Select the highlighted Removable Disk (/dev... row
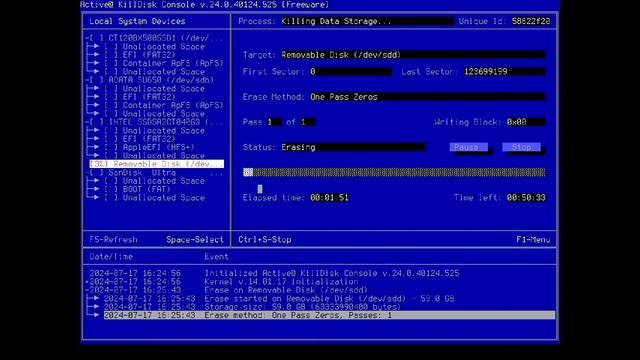Viewport: 640px width, 360px height. (x=157, y=164)
